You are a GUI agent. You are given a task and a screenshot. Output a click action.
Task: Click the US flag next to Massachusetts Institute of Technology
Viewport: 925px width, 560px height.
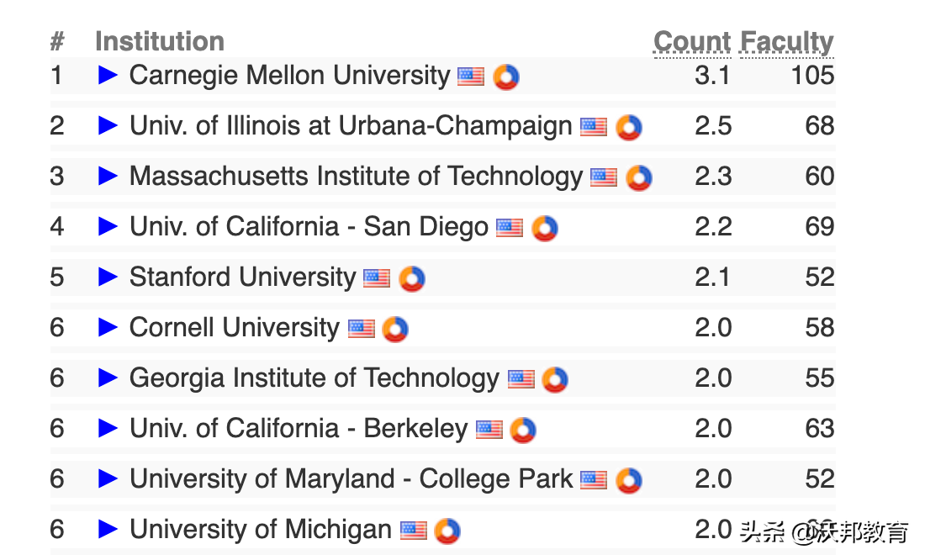pos(603,177)
